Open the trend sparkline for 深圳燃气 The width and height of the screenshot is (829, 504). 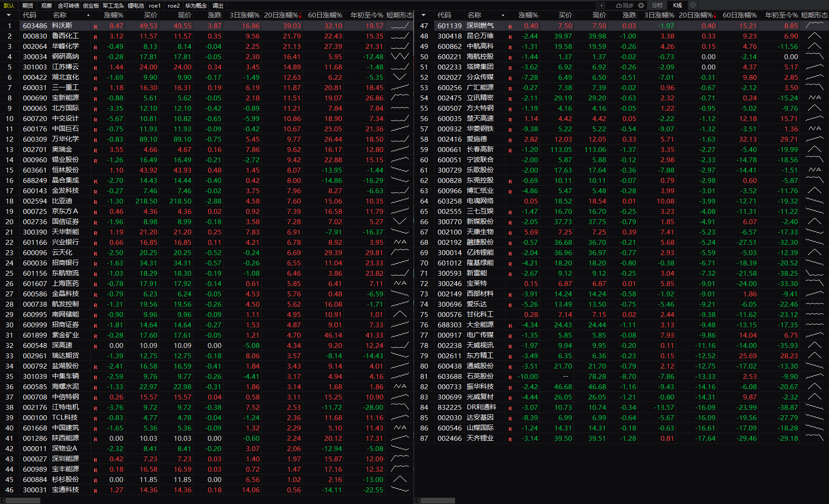pos(814,26)
